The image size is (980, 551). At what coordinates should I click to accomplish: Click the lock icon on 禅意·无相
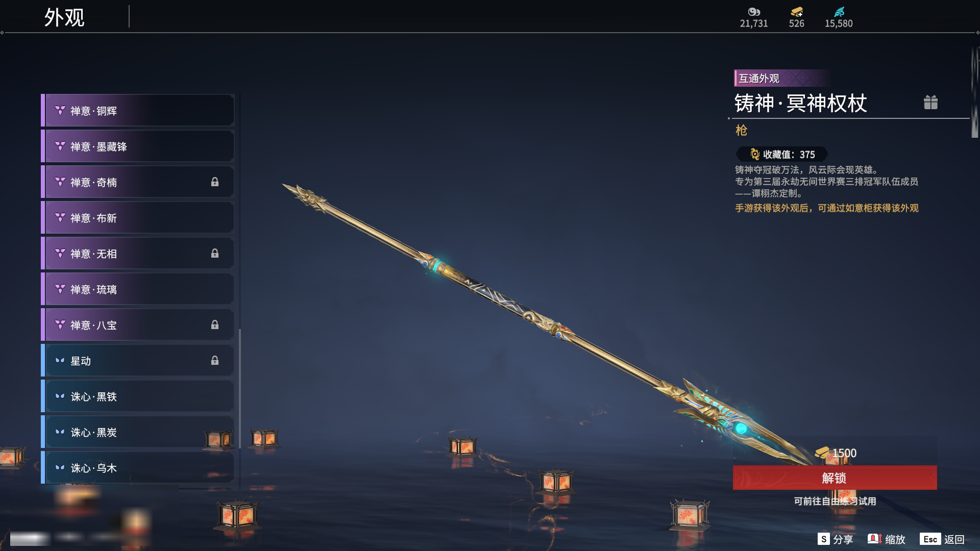(215, 254)
